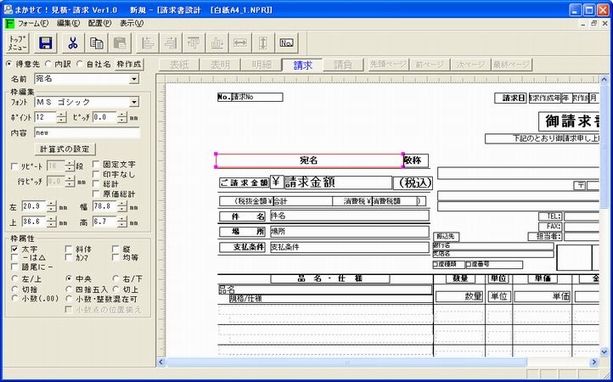Click the ポイント value field showing 12
The width and height of the screenshot is (613, 382).
point(45,117)
